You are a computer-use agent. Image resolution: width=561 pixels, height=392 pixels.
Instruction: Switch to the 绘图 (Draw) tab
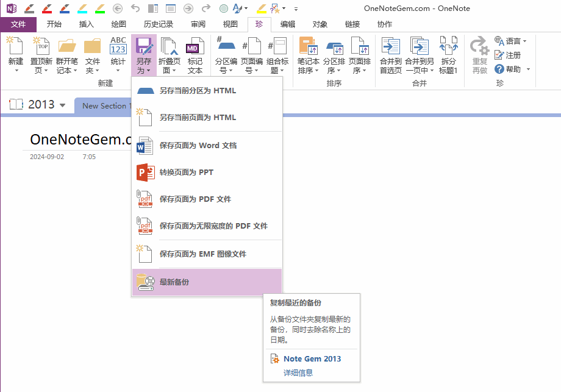pos(118,24)
